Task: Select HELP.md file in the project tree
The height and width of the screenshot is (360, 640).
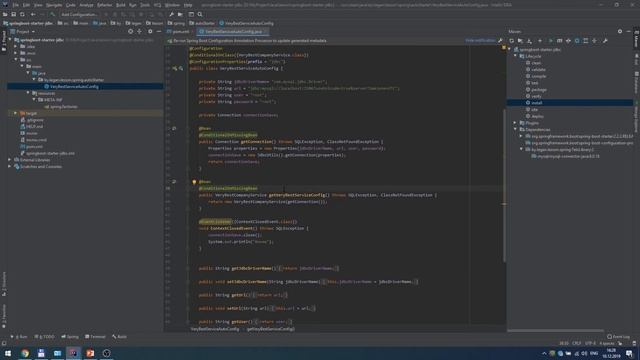Action: 31,127
